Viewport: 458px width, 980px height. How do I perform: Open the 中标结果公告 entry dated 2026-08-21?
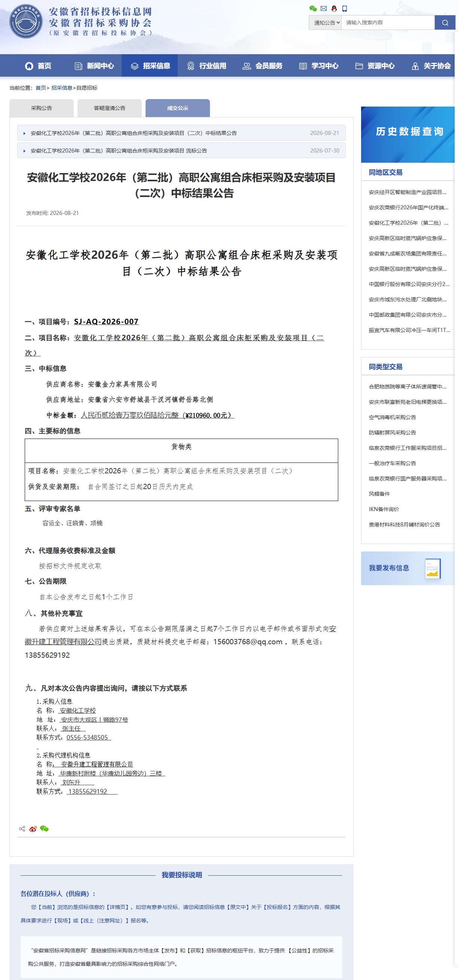pyautogui.click(x=181, y=133)
